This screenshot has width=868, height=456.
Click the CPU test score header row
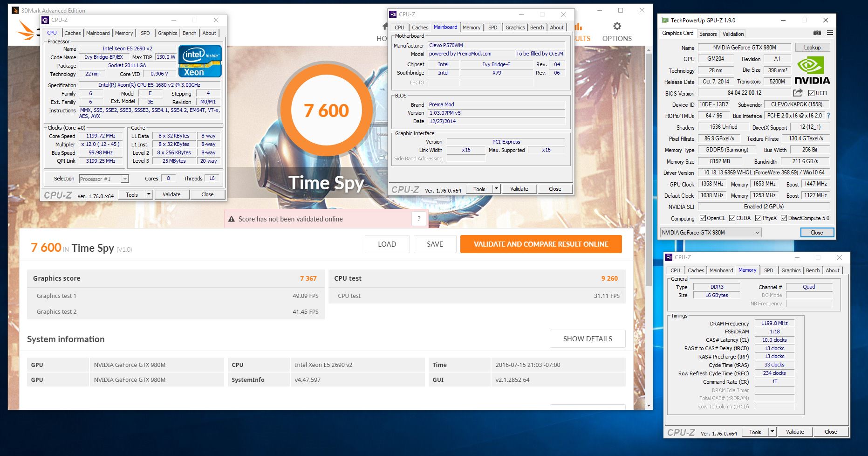pos(477,278)
